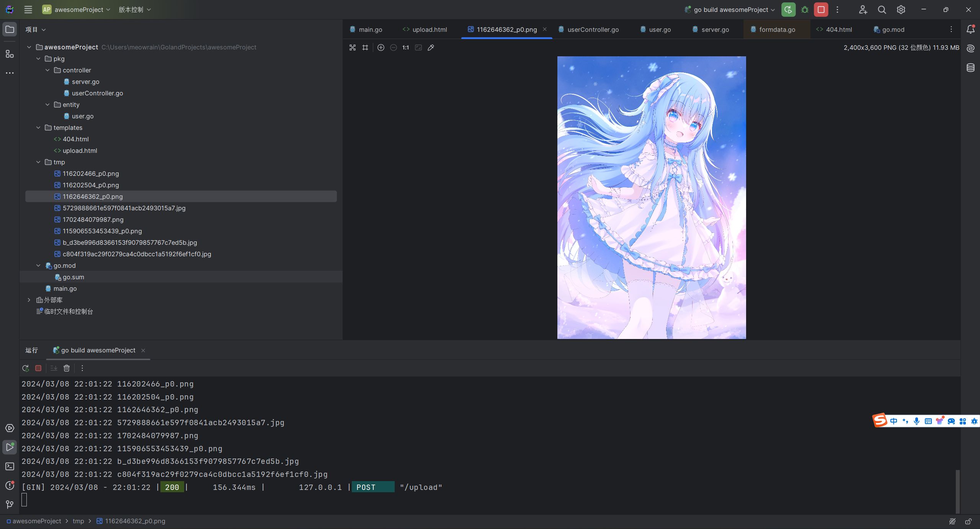Open the Structure tool window icon
This screenshot has width=980, height=529.
pyautogui.click(x=10, y=54)
